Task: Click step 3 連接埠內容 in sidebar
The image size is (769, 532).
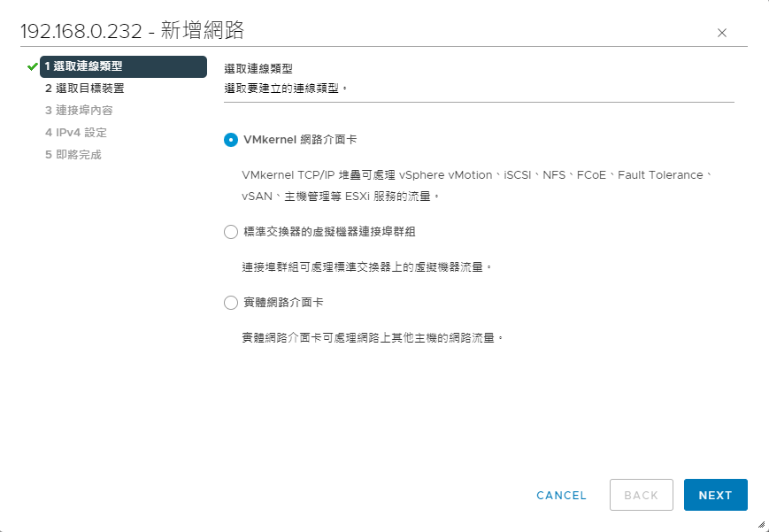Action: pyautogui.click(x=79, y=111)
